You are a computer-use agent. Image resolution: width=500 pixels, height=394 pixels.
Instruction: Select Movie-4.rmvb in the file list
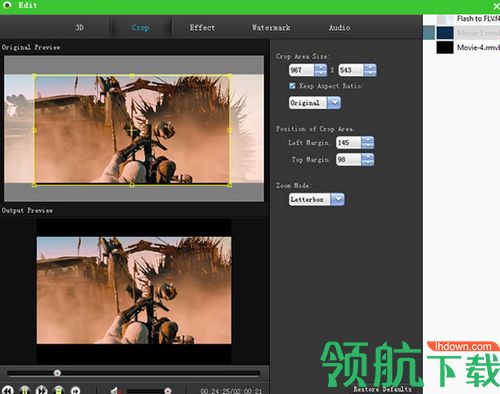[478, 47]
